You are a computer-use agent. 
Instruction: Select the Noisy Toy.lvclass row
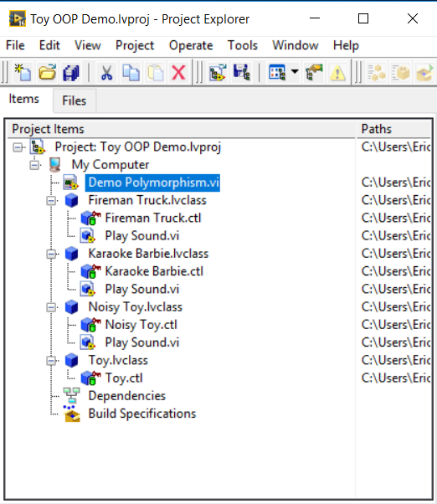coord(136,307)
